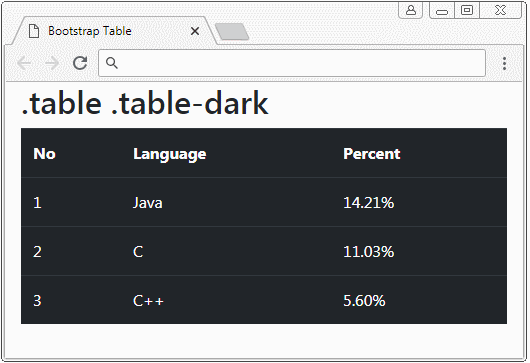Close the Bootstrap Table tab

[x=195, y=31]
